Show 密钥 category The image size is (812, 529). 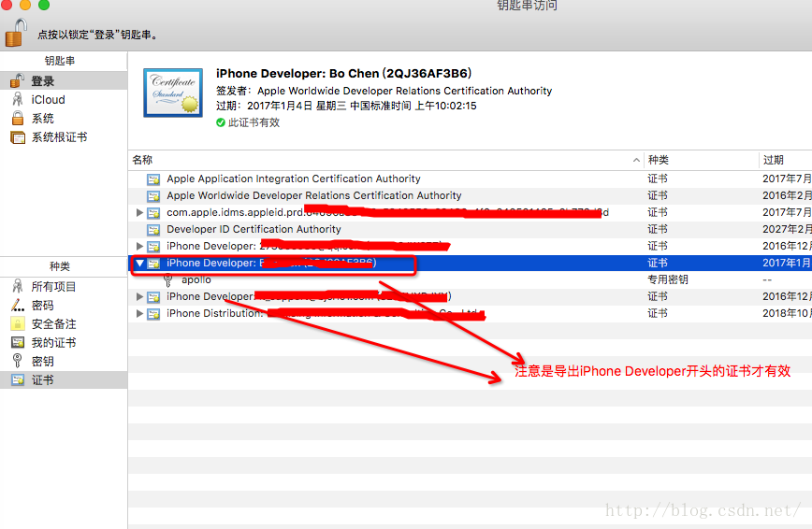(64, 362)
